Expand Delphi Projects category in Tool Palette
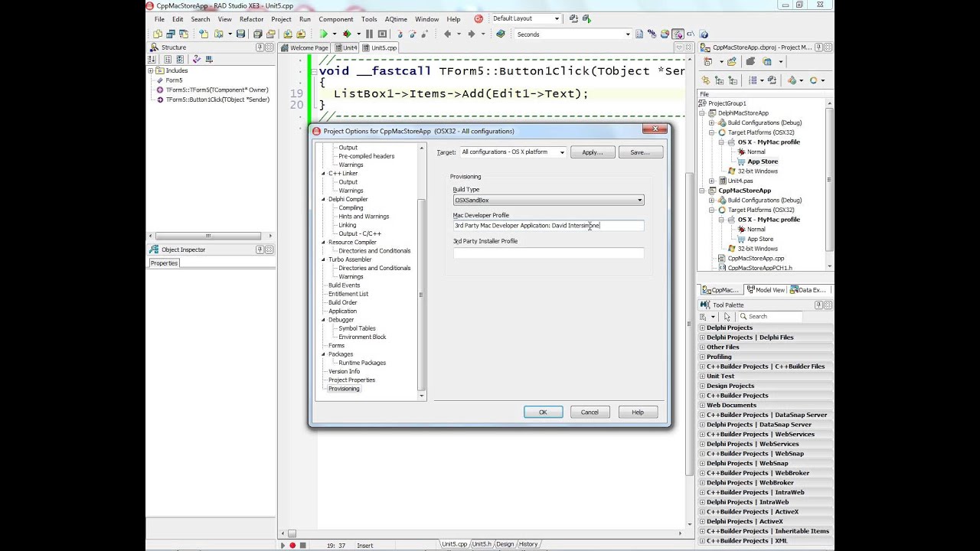This screenshot has height=551, width=980. pos(702,328)
